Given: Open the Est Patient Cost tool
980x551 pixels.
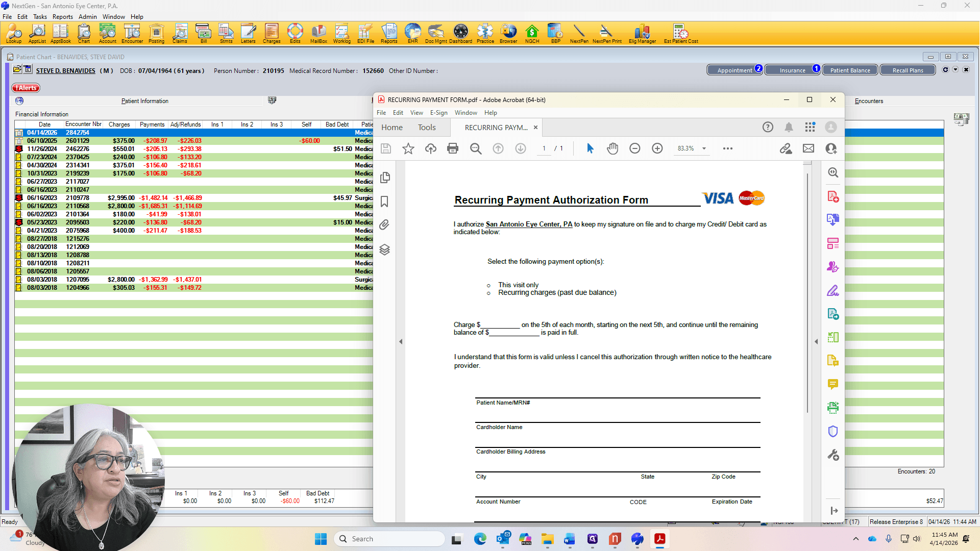Looking at the screenshot, I should click(681, 33).
